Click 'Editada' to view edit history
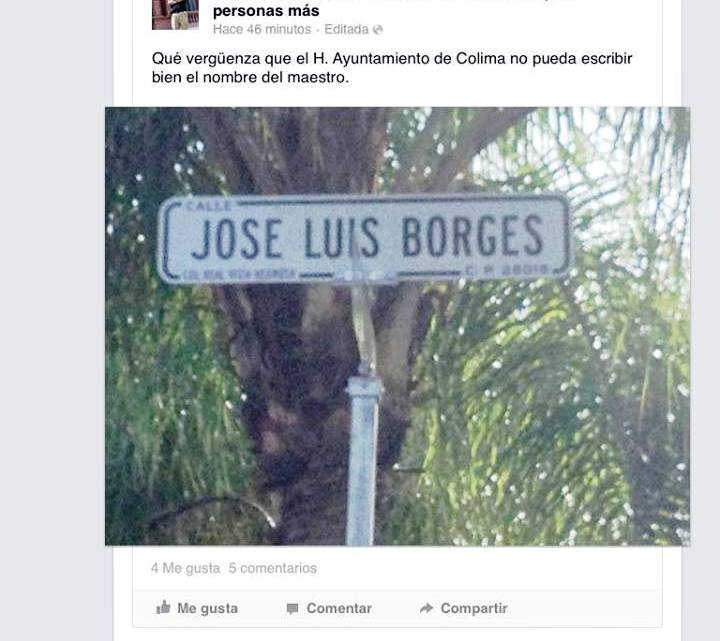The width and height of the screenshot is (720, 641). [346, 29]
